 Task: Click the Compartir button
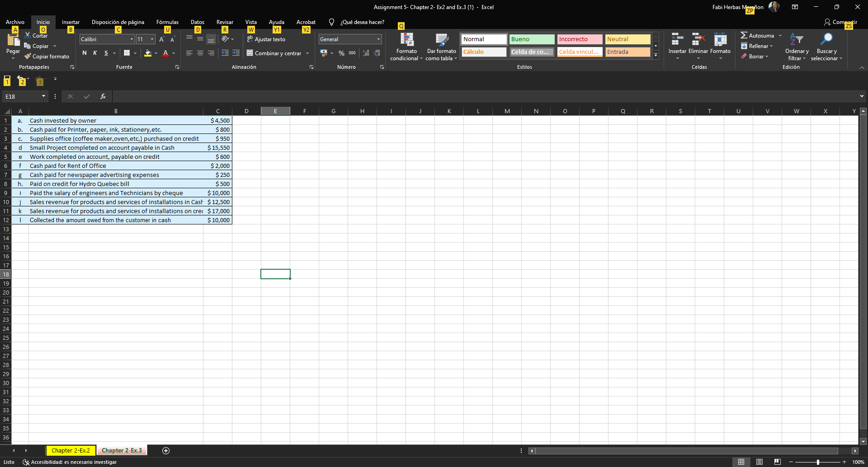click(x=842, y=22)
